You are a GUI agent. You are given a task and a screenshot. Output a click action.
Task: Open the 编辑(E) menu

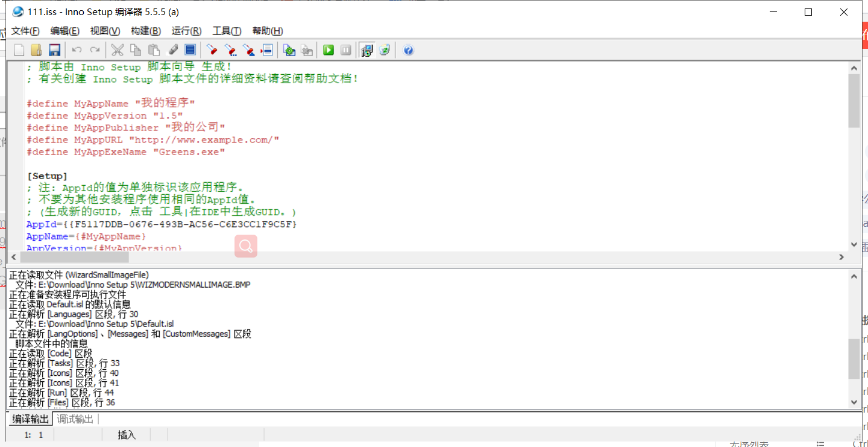click(65, 31)
